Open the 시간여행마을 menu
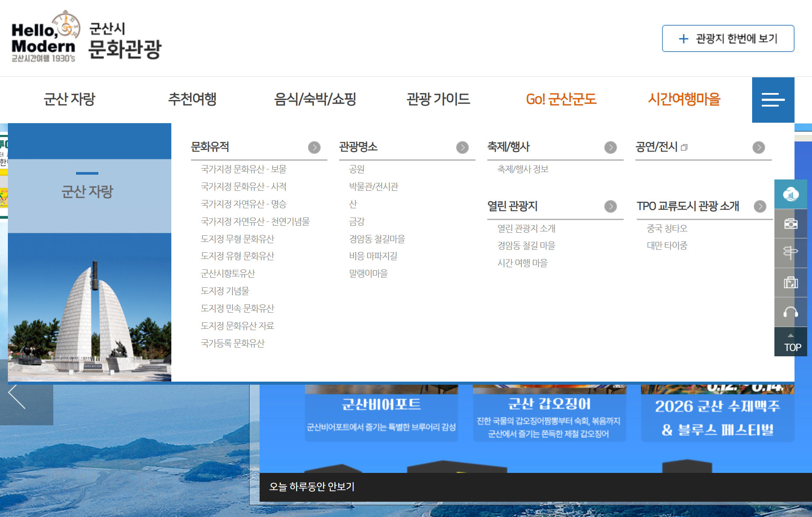 click(x=684, y=99)
